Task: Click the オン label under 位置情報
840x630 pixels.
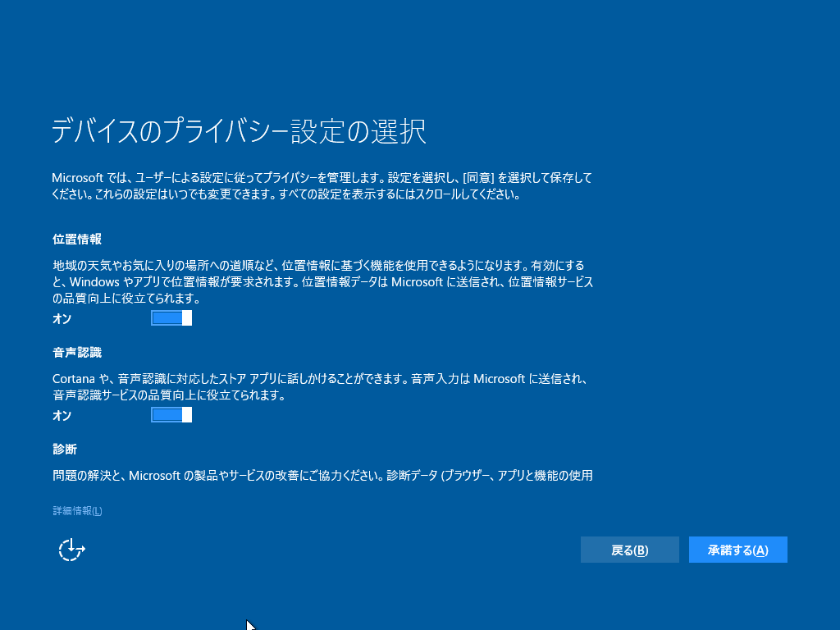Action: click(62, 319)
